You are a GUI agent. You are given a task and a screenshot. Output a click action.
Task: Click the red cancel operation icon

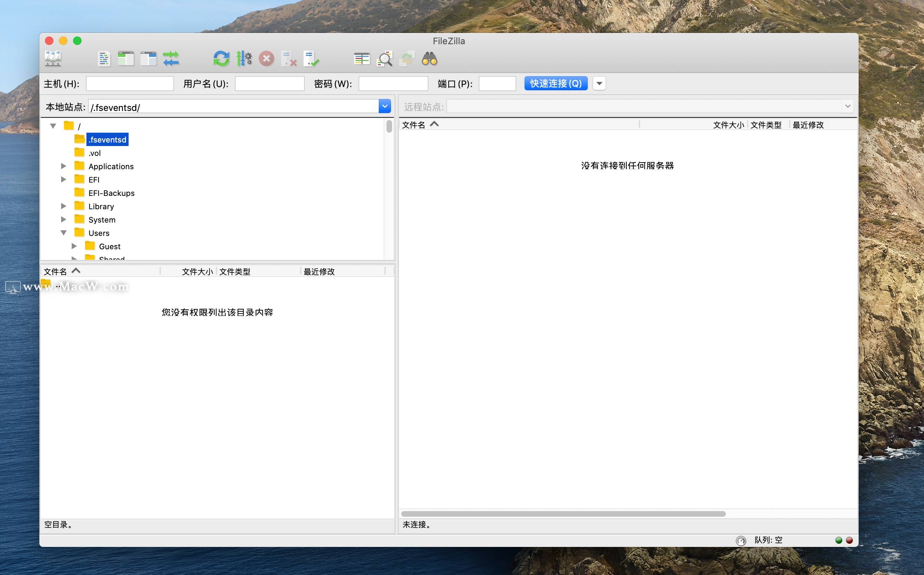266,59
